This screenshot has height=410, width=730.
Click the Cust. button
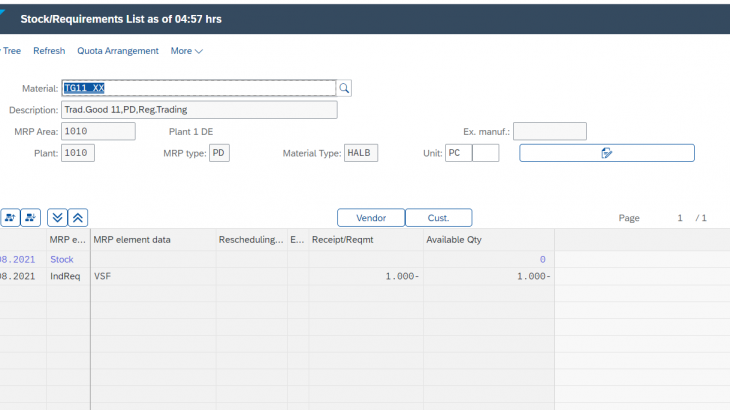coord(439,218)
